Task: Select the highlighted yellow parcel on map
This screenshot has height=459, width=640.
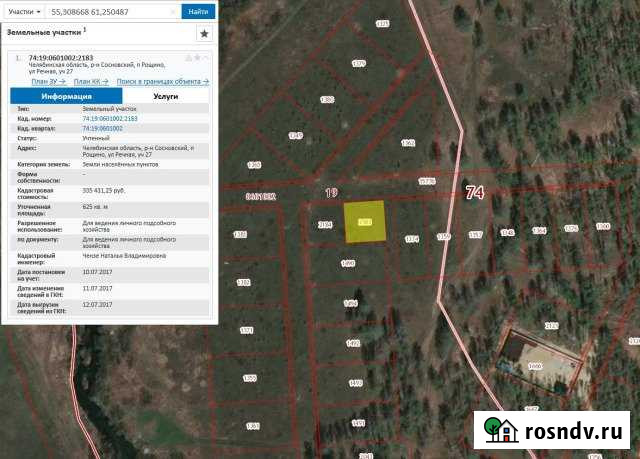Action: click(365, 223)
